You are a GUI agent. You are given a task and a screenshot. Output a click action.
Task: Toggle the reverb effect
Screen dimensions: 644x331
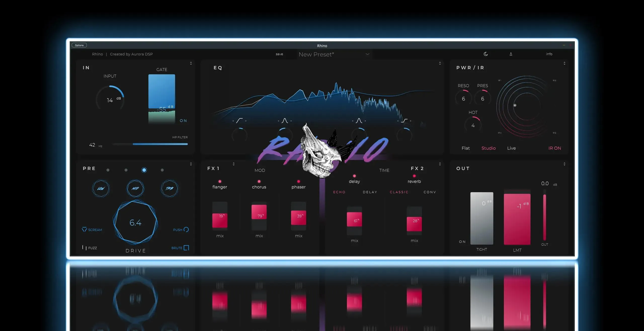coord(414,176)
